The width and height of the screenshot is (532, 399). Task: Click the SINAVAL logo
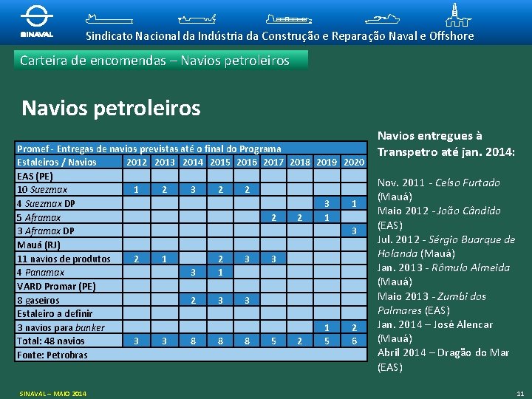37,21
